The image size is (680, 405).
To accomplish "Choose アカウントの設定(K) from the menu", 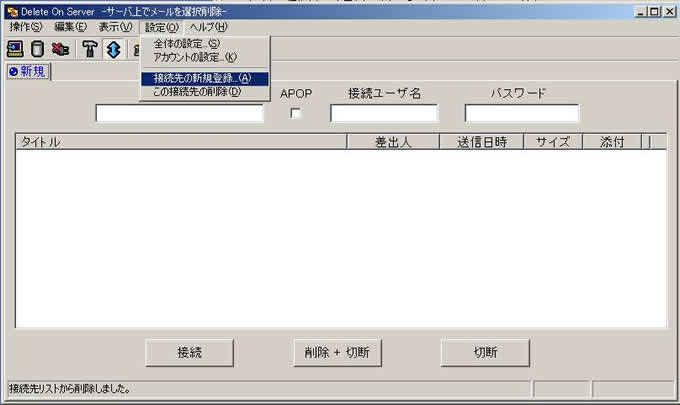I will click(204, 57).
